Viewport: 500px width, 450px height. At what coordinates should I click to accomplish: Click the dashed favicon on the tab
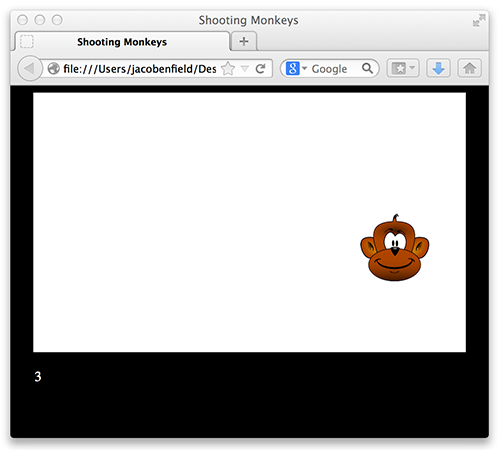27,42
